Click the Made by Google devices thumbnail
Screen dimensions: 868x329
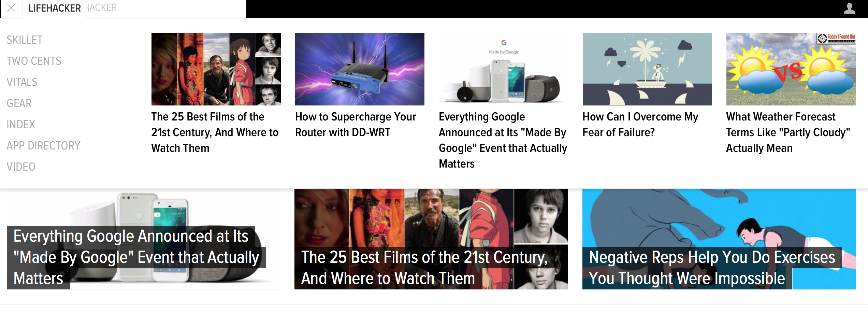coord(503,69)
